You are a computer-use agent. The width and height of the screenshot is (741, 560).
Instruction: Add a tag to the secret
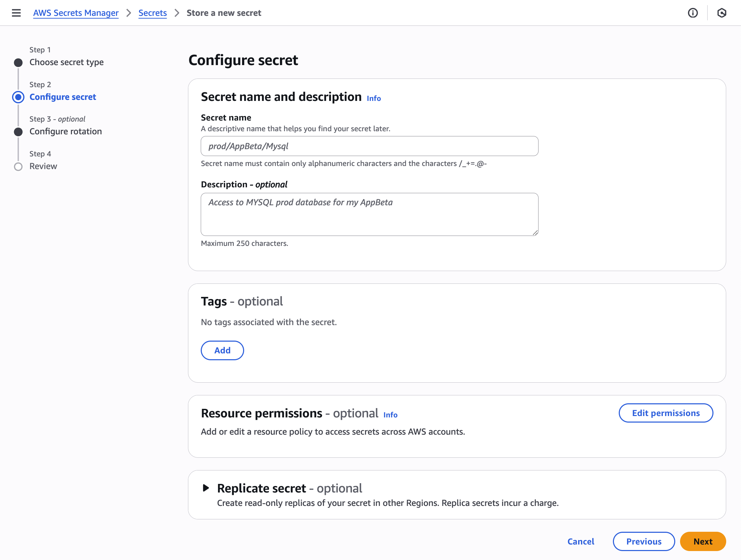click(222, 350)
